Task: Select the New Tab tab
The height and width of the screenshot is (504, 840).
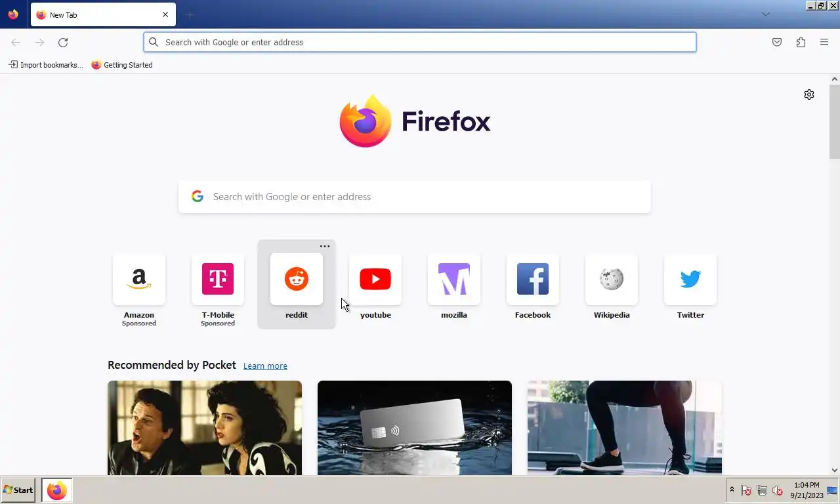Action: point(103,14)
